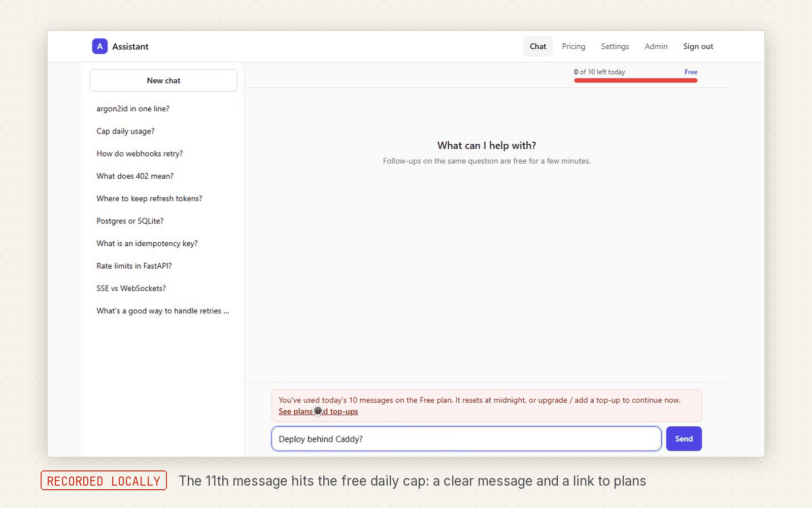Select 'How do webhooks retry?' conversation
This screenshot has height=508, width=812.
coord(163,153)
